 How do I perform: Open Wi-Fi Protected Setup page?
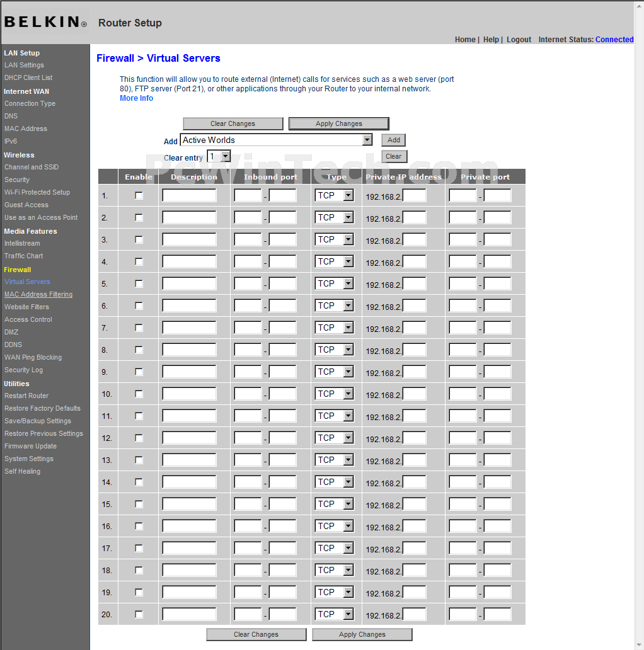coord(37,192)
